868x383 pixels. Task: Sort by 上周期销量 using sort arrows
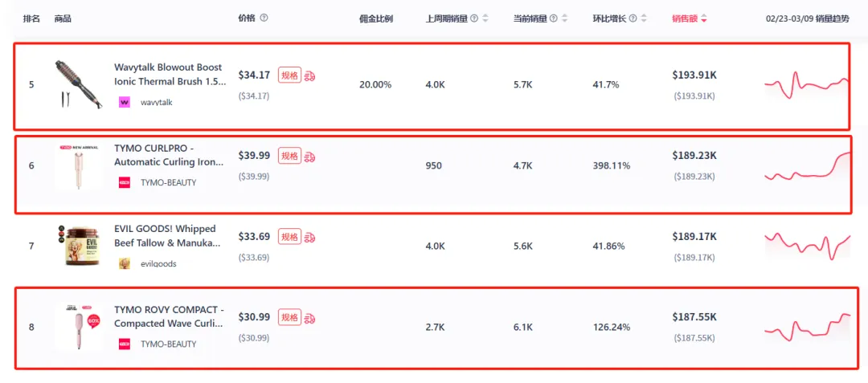pyautogui.click(x=485, y=18)
